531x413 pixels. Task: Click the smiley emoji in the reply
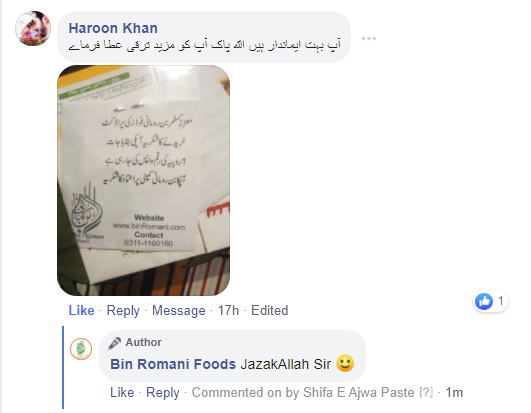tap(345, 363)
